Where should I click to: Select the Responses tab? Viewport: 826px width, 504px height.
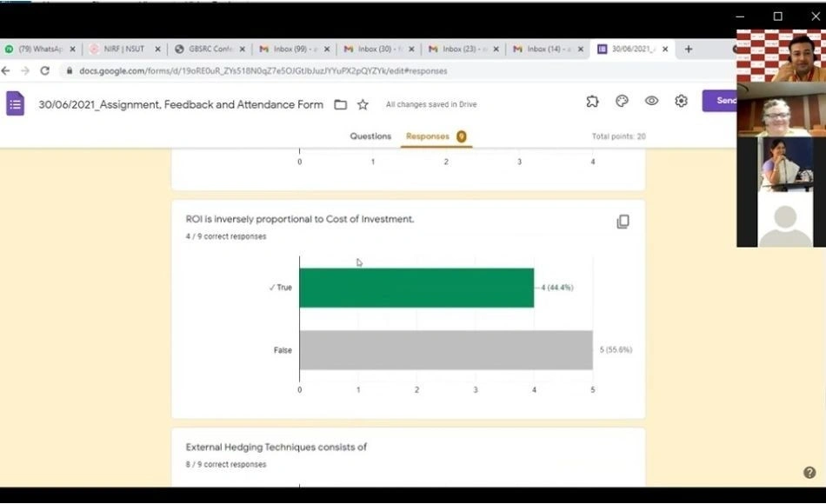tap(427, 136)
